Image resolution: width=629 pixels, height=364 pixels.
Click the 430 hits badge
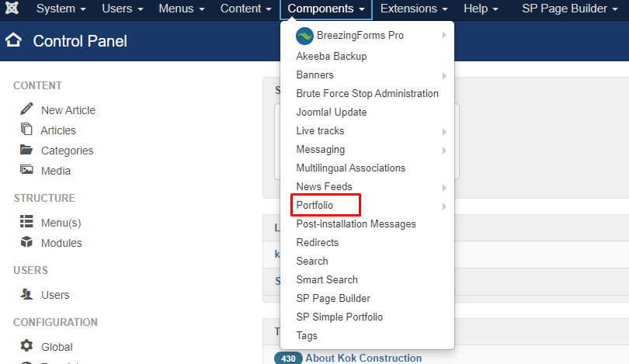coord(288,359)
